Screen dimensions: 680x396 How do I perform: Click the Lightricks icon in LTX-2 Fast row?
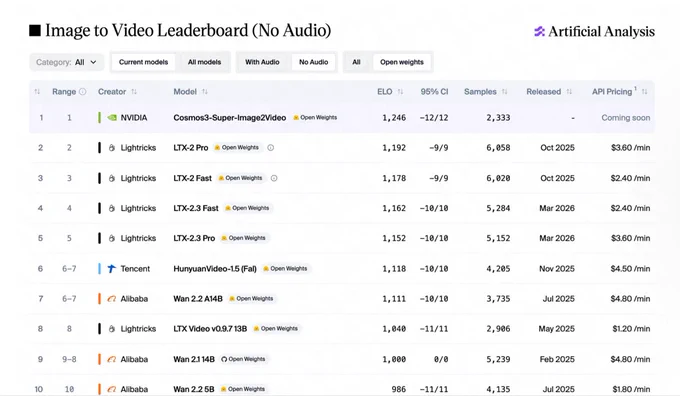(112, 178)
